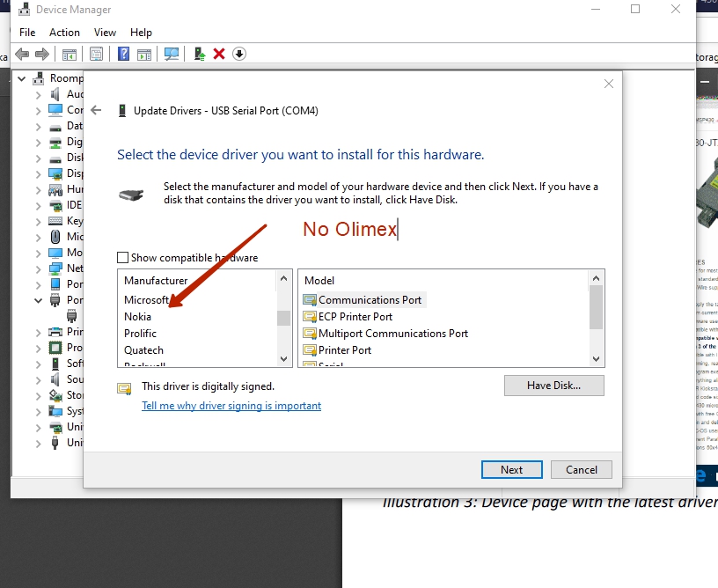Open the driver signing importance link
718x588 pixels.
(231, 406)
